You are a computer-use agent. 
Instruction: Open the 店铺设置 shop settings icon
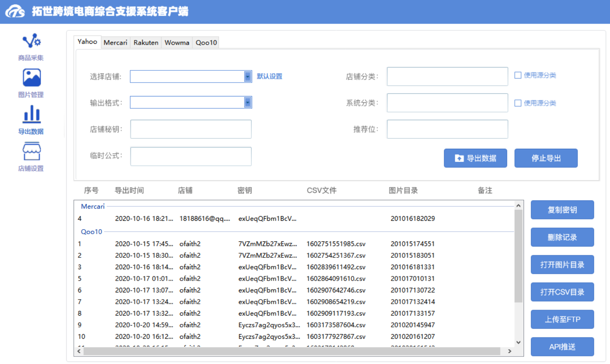pyautogui.click(x=32, y=152)
